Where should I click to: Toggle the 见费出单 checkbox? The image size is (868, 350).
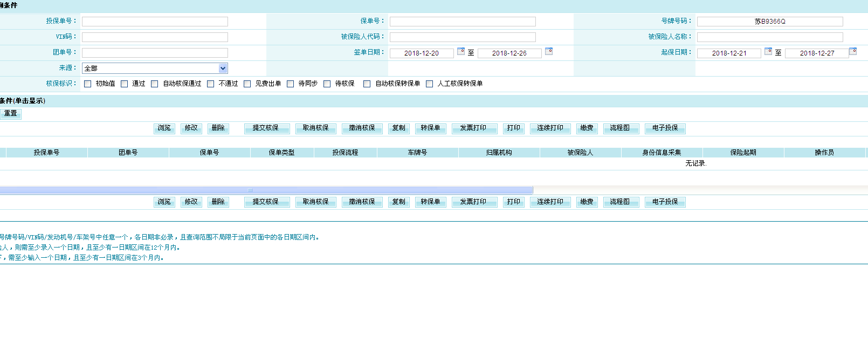click(247, 84)
